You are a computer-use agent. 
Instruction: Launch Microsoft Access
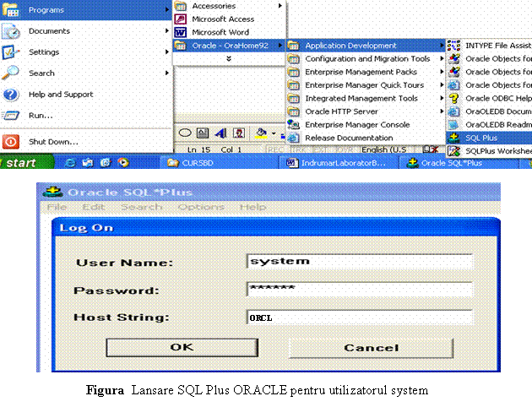[x=229, y=19]
